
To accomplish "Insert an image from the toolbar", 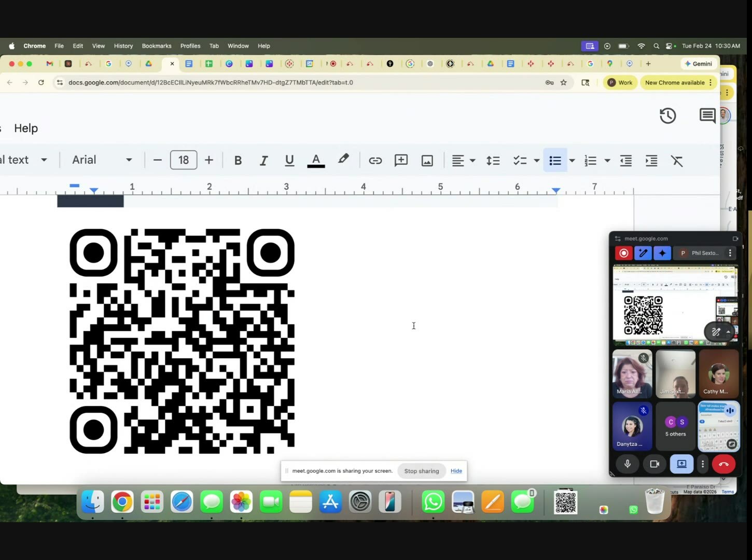I will 427,161.
